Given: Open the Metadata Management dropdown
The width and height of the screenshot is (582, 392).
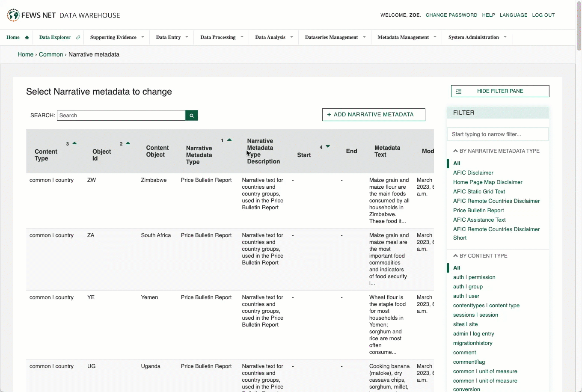Looking at the screenshot, I should click(403, 37).
